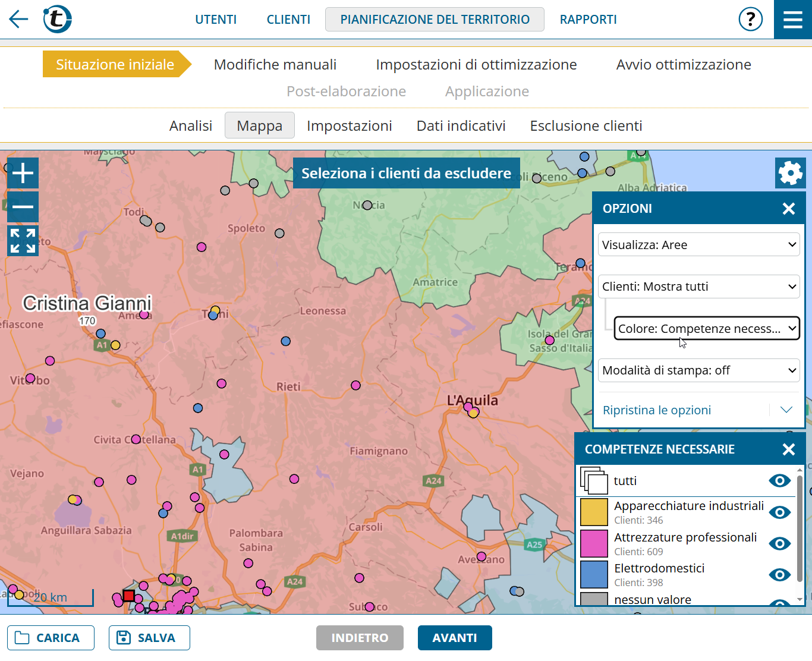Open the help question mark icon
Viewport: 812px width, 661px height.
(750, 20)
